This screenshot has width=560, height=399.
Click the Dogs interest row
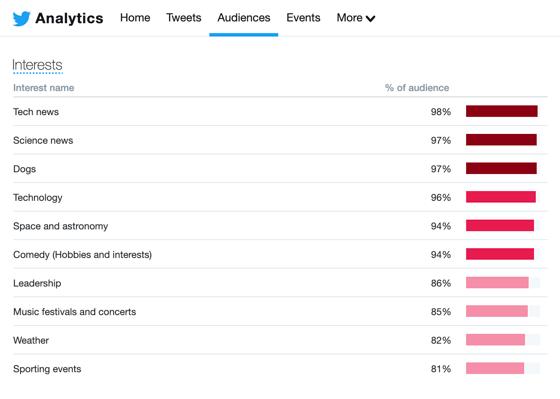280,169
